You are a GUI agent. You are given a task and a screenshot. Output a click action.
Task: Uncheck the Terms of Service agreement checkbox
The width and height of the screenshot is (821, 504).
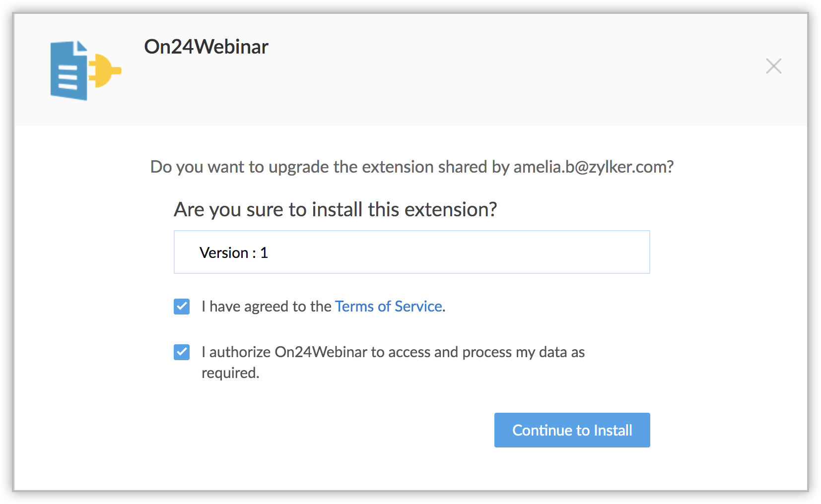(182, 307)
